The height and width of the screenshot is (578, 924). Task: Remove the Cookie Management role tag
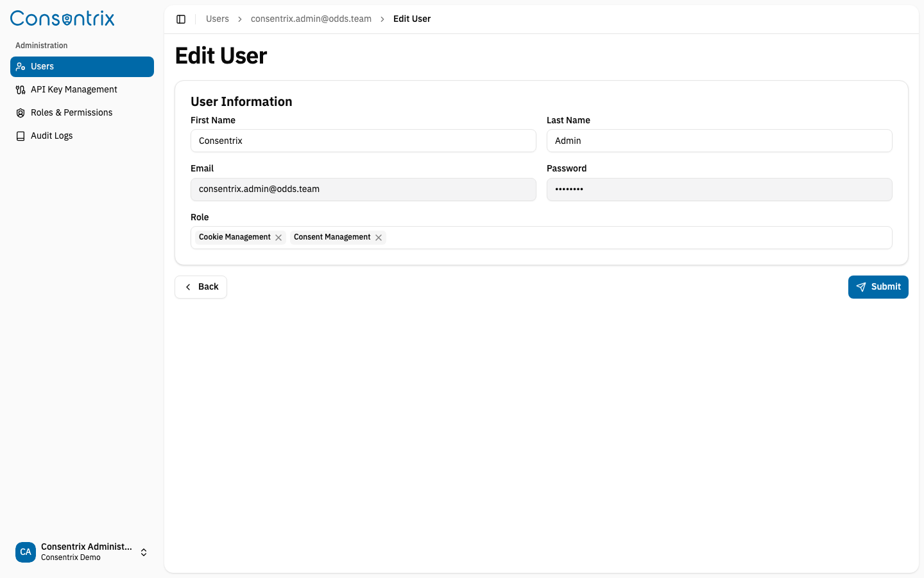click(278, 238)
